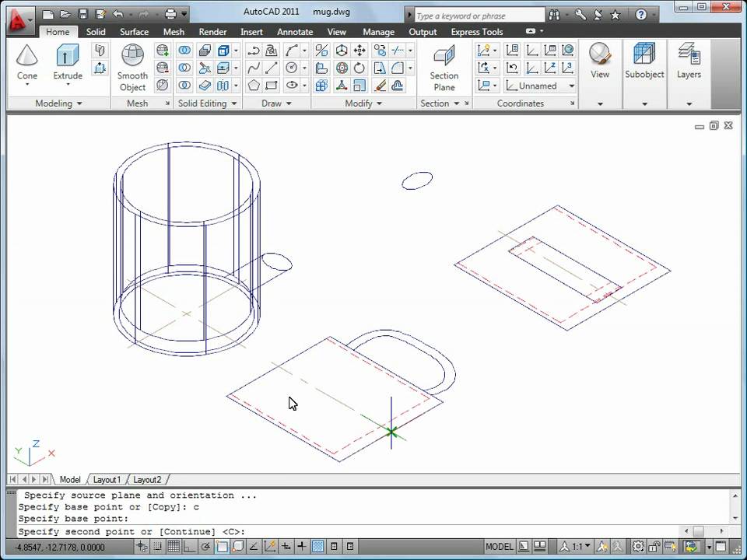Click the Cone modeling tool icon
Image resolution: width=747 pixels, height=560 pixels.
(x=26, y=56)
